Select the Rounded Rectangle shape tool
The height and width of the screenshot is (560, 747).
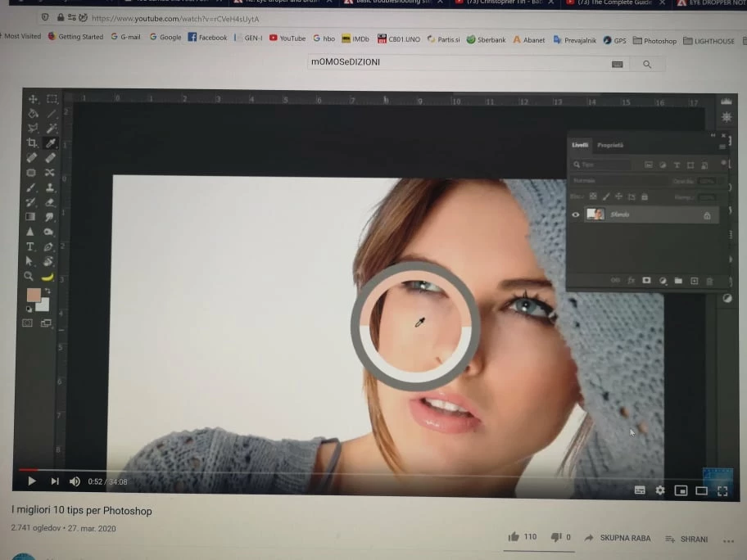pyautogui.click(x=31, y=173)
